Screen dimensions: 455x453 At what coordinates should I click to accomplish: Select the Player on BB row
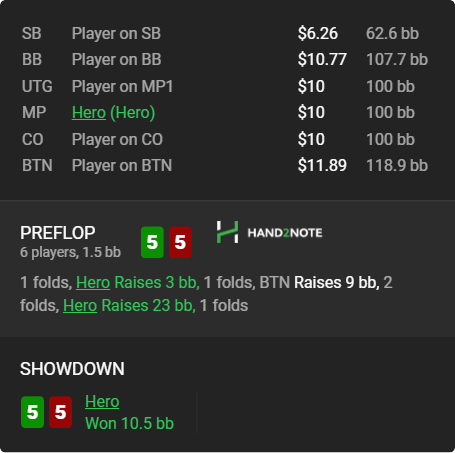pos(225,60)
